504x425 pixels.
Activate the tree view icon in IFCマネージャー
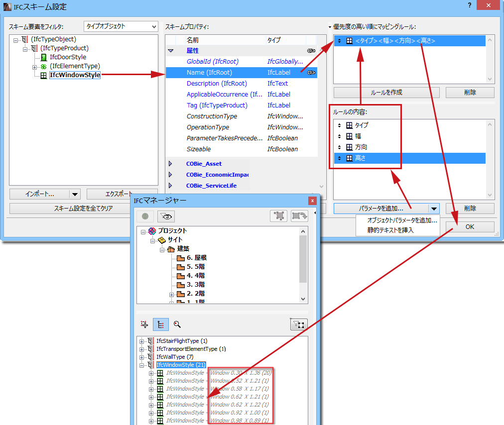click(x=160, y=324)
